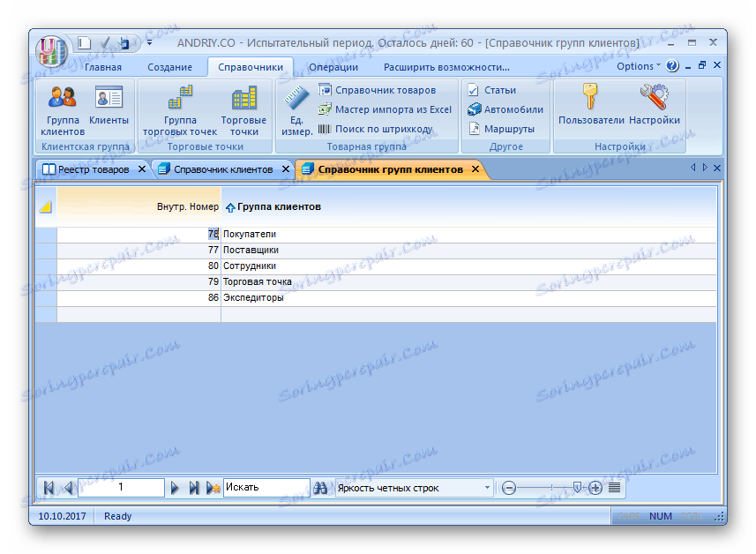Image resolution: width=756 pixels, height=554 pixels.
Task: Open Статьи reference
Action: click(x=491, y=90)
